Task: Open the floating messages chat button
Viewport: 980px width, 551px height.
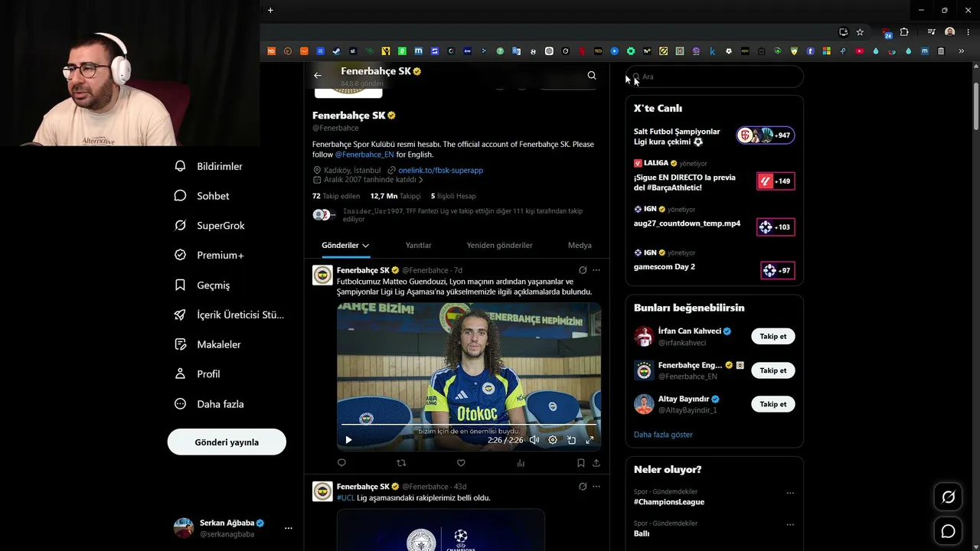Action: pos(948,531)
